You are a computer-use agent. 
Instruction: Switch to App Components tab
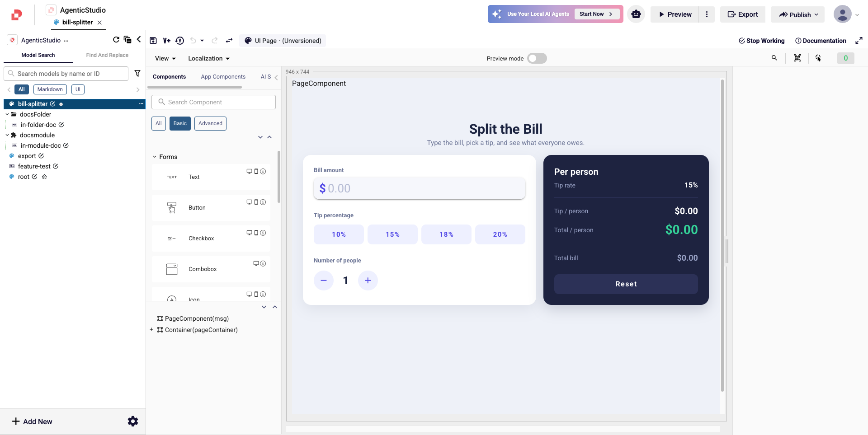click(223, 77)
